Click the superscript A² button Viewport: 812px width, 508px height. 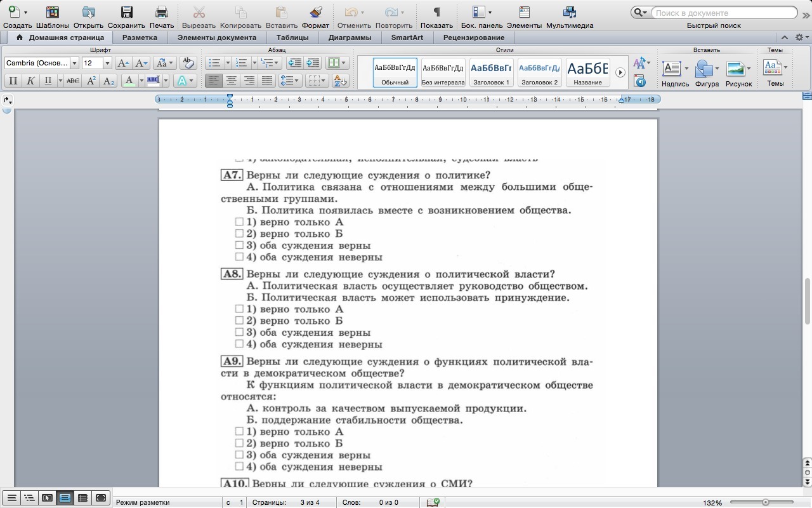pyautogui.click(x=91, y=81)
